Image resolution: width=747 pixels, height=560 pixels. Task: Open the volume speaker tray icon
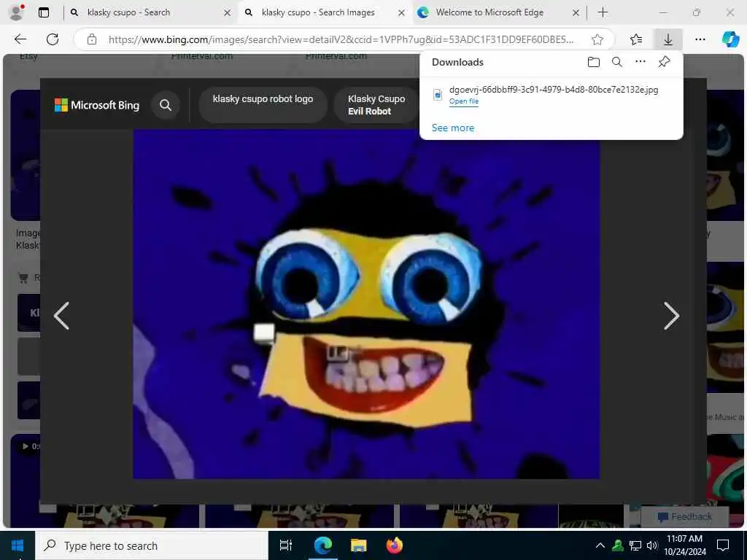coord(651,545)
